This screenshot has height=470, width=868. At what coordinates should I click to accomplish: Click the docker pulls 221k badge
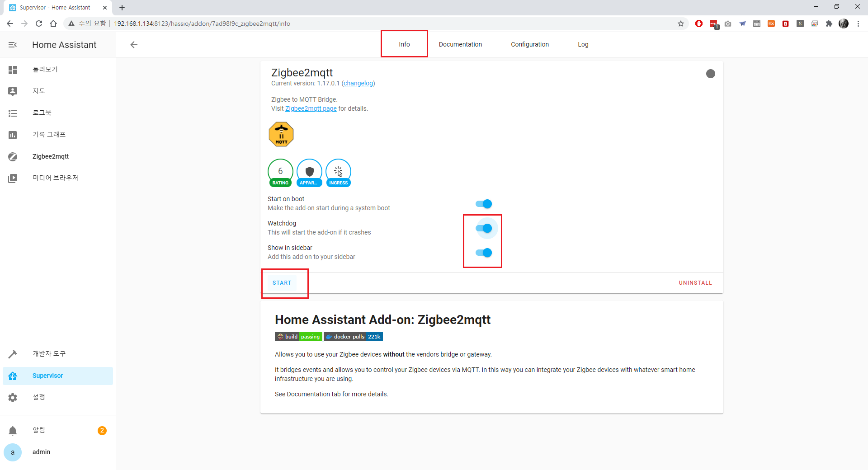pos(354,337)
